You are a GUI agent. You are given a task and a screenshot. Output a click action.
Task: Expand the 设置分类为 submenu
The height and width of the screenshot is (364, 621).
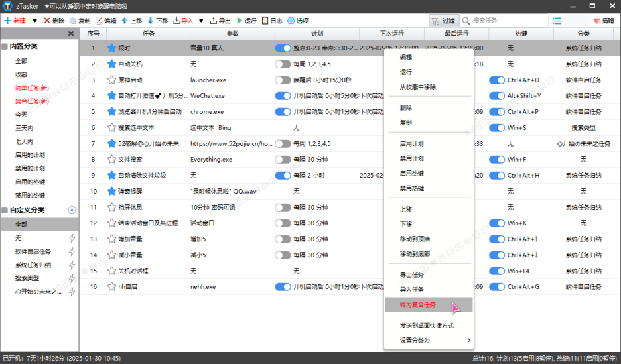428,341
